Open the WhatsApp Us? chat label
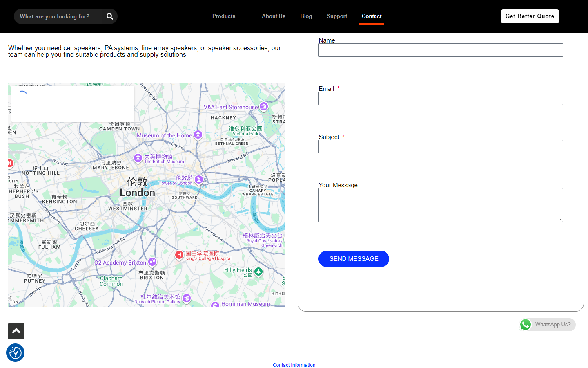This screenshot has width=588, height=368. click(553, 325)
